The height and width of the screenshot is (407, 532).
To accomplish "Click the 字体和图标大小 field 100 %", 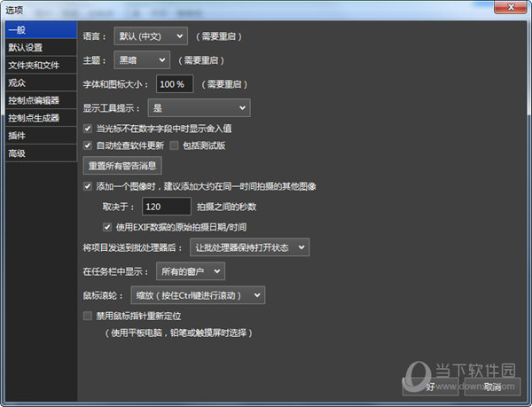I will [175, 84].
